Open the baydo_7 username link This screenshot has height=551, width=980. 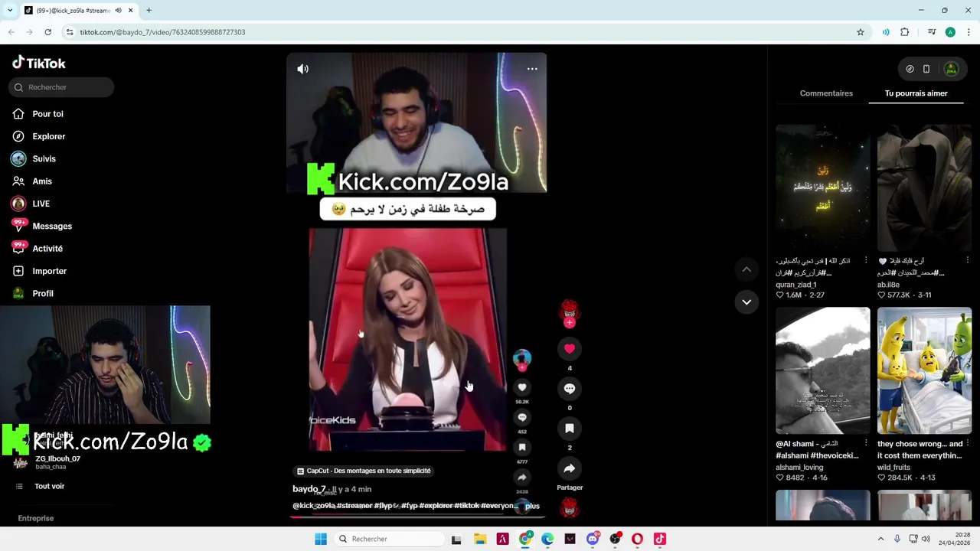click(309, 489)
